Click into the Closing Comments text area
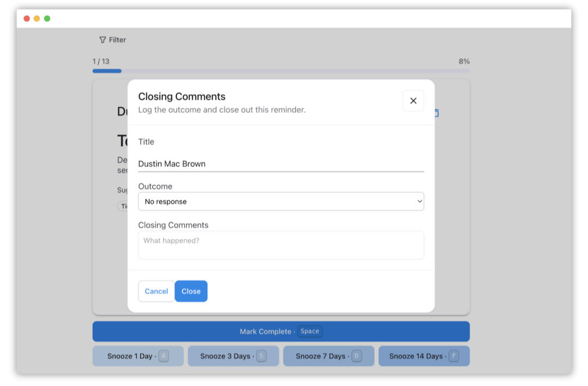 (281, 245)
